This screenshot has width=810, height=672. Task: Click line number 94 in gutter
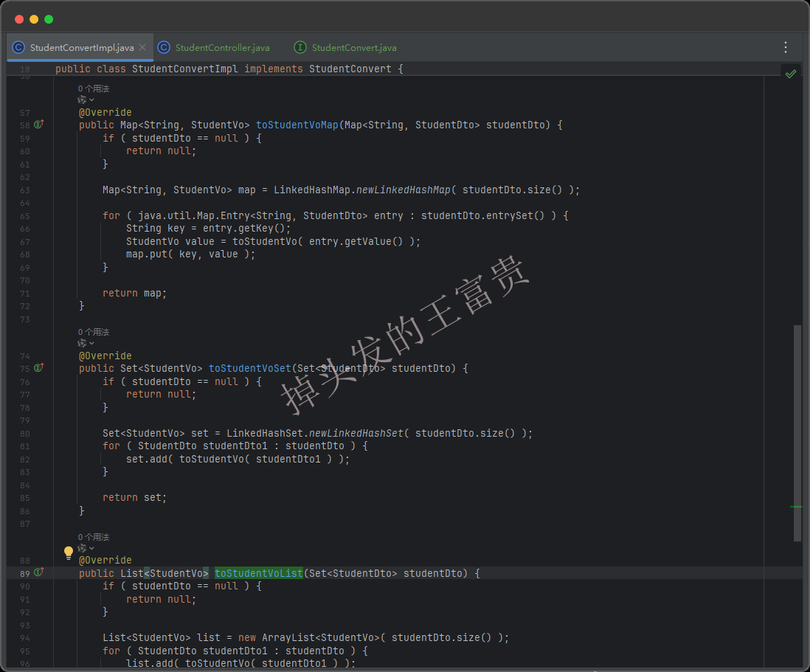pos(25,638)
